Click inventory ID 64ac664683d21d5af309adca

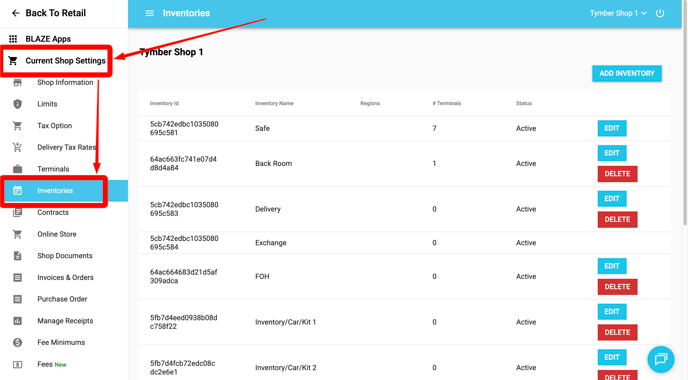[x=184, y=276]
